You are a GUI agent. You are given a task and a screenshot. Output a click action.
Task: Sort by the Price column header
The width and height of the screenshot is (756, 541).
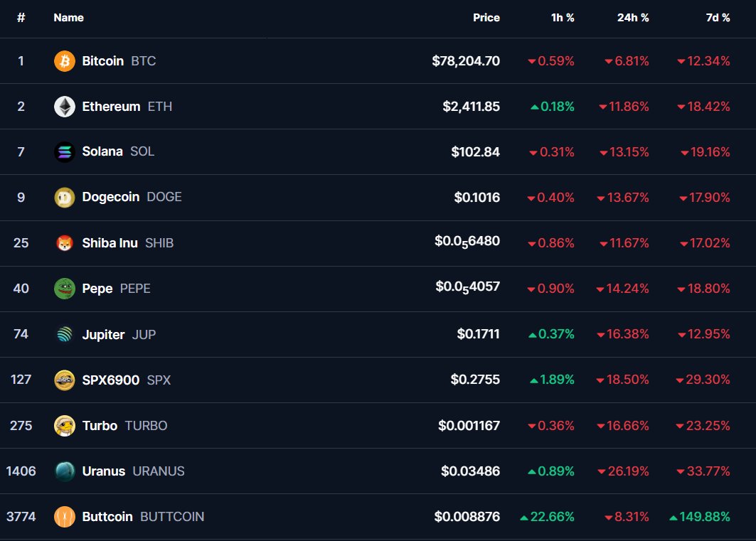[486, 18]
